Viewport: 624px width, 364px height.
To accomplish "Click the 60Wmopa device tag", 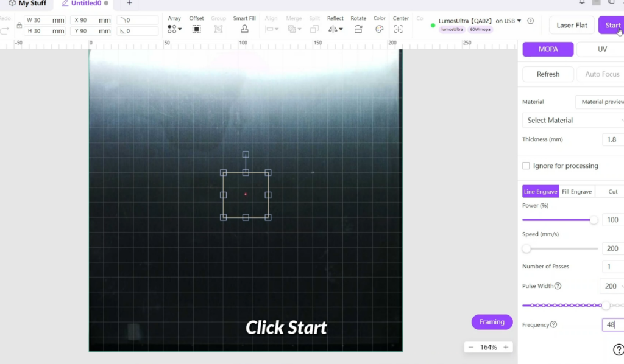I will coord(480,29).
